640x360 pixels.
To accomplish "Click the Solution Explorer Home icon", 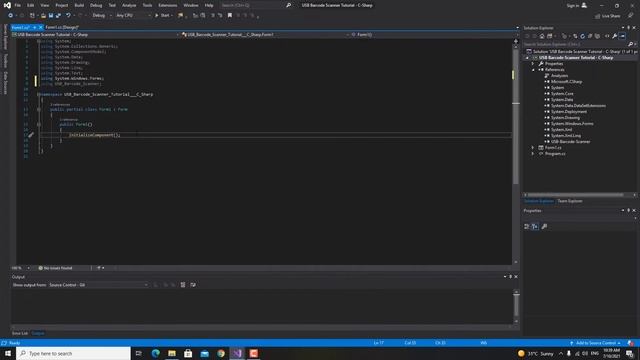I will tap(542, 36).
